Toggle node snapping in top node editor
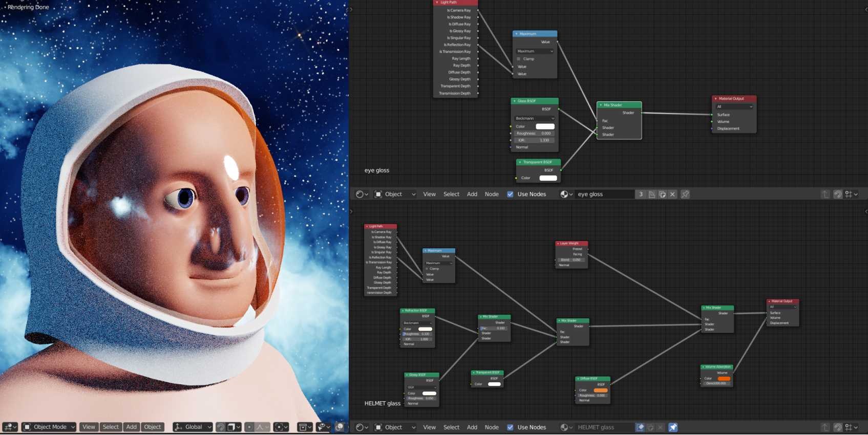This screenshot has width=868, height=435. 838,194
